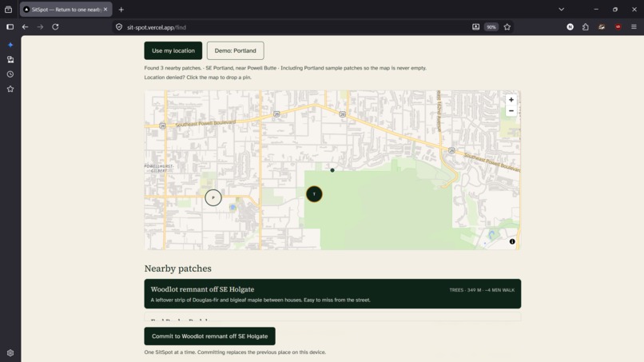Click the One SitSpot at a time note
644x362 pixels.
pos(235,352)
